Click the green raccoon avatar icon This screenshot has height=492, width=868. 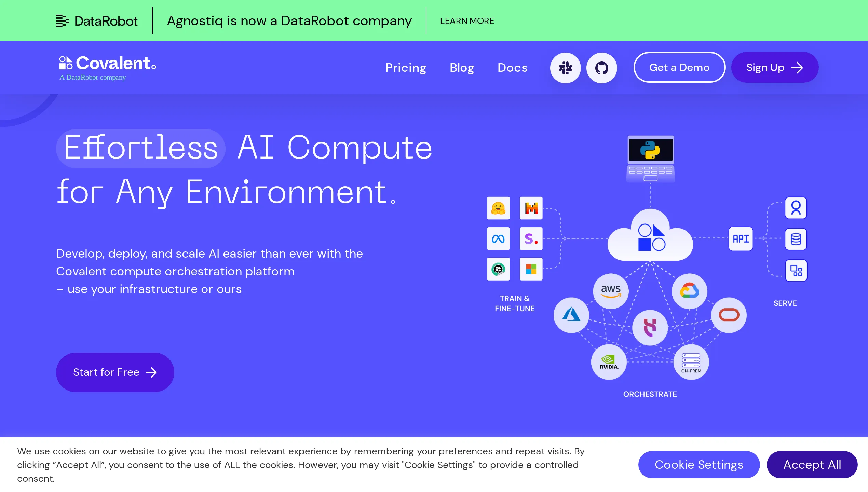pyautogui.click(x=498, y=269)
